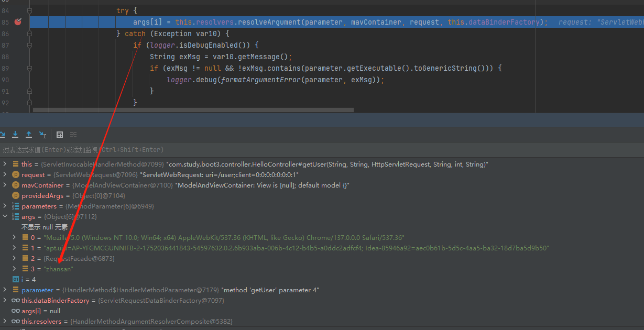Toggle the breakpoint on line 85
The image size is (644, 330).
coord(18,22)
